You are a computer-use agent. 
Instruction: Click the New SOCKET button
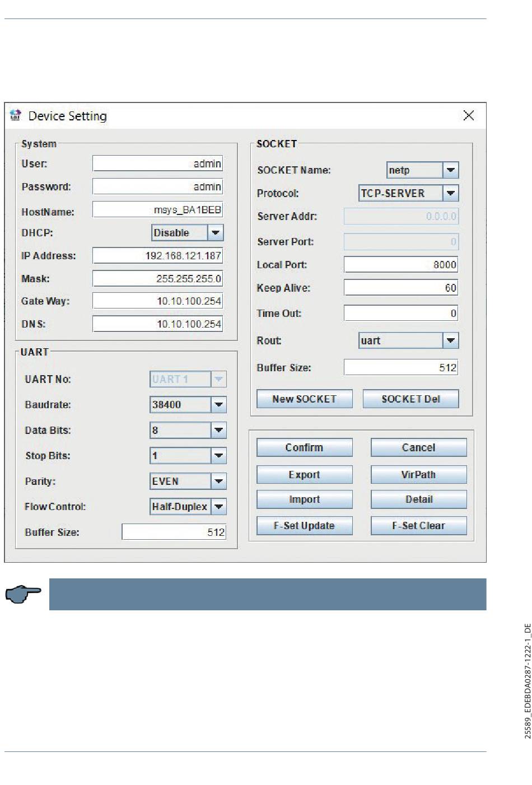pyautogui.click(x=305, y=399)
